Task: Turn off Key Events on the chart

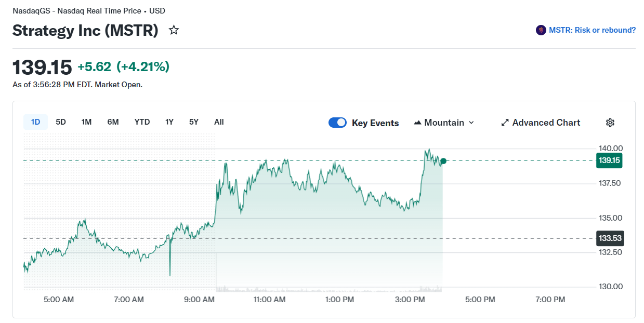Action: [x=337, y=123]
